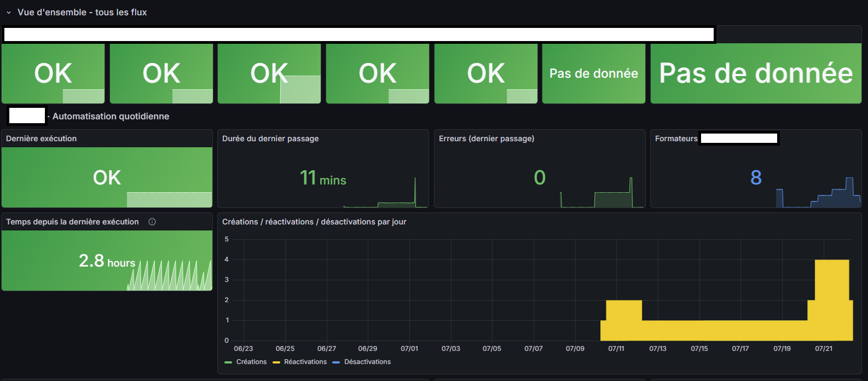This screenshot has width=868, height=381.
Task: Open info icon beside "Temps depuis la dernière exécution"
Action: tap(152, 222)
